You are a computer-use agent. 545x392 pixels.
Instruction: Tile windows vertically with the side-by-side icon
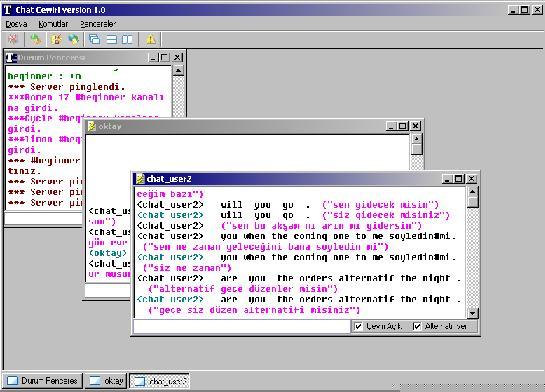pos(127,39)
